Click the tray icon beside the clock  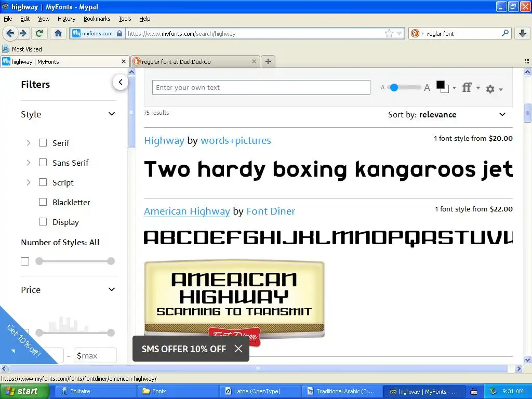(x=494, y=391)
